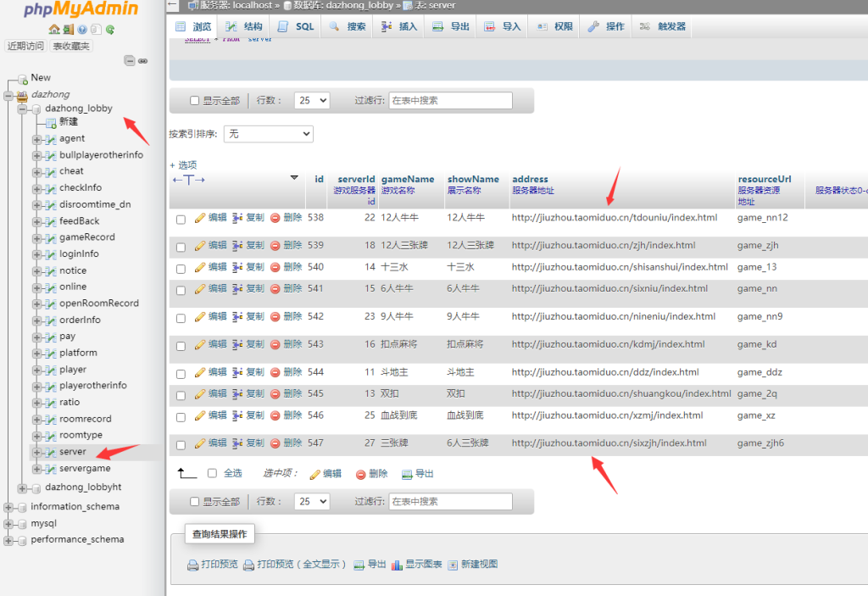Viewport: 868px width, 596px height.
Task: Click the Home icon under phpMyAdmin logo
Action: (x=53, y=30)
